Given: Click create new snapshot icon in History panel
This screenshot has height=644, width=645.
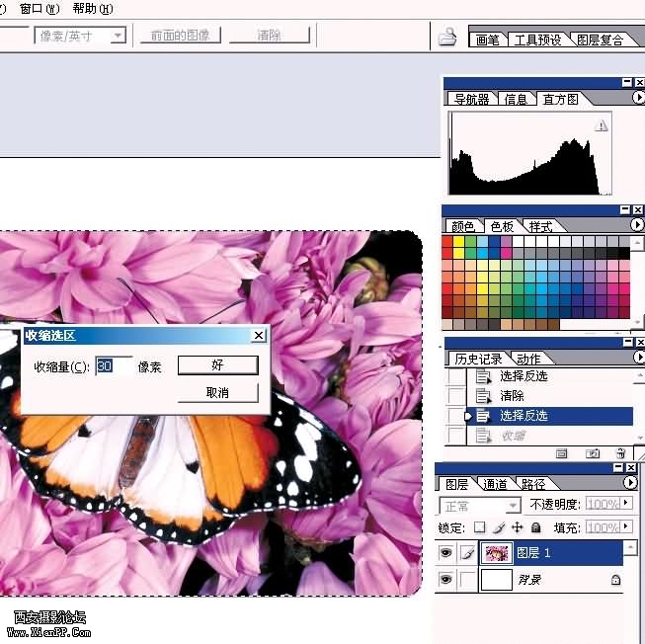Looking at the screenshot, I should 592,453.
